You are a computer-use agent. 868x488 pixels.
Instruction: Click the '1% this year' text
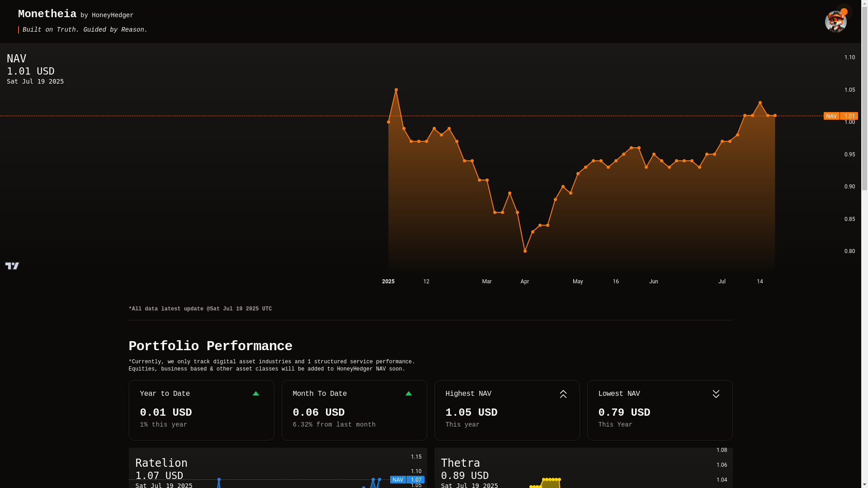tap(164, 425)
